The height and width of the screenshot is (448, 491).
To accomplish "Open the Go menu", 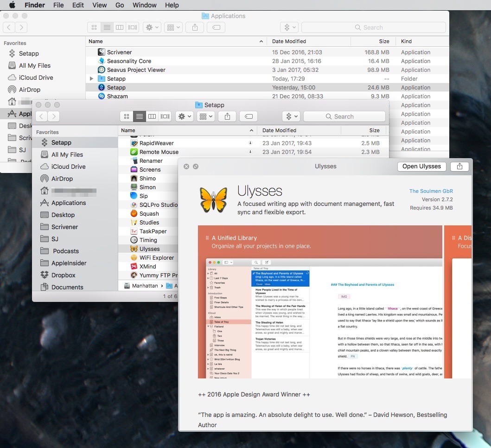I will pyautogui.click(x=120, y=5).
